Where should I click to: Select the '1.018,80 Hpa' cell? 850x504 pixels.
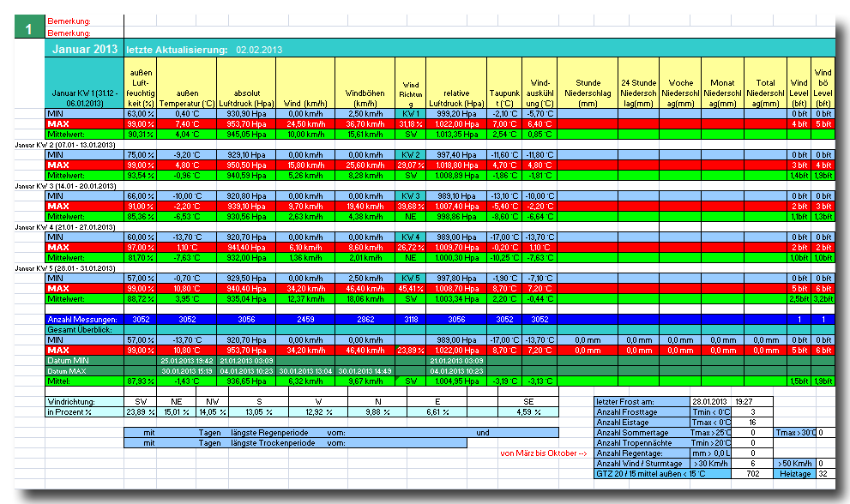point(456,165)
